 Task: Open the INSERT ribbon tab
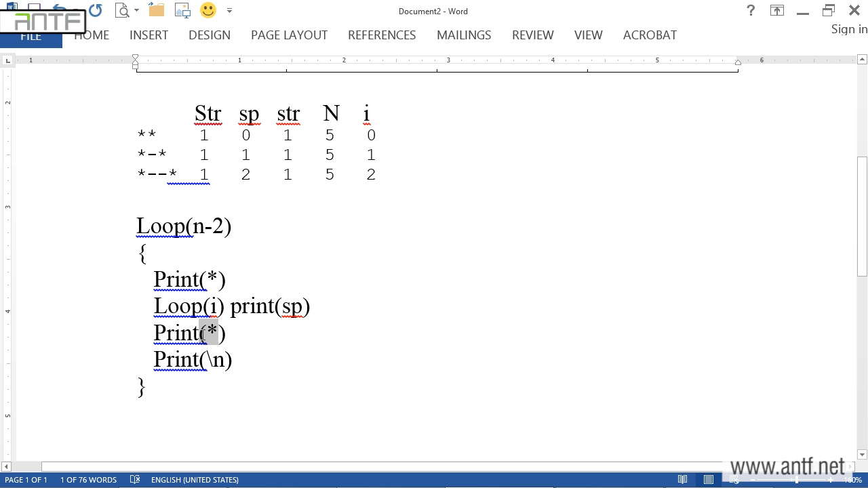pos(149,35)
